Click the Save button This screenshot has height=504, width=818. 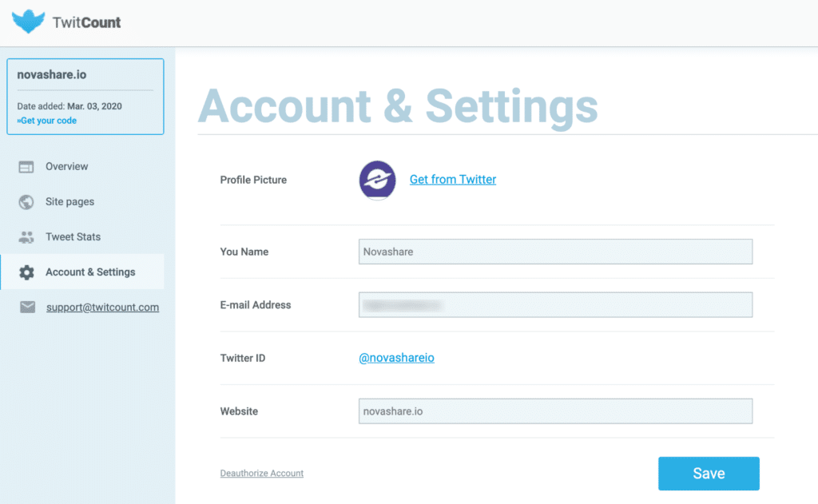[x=709, y=474]
